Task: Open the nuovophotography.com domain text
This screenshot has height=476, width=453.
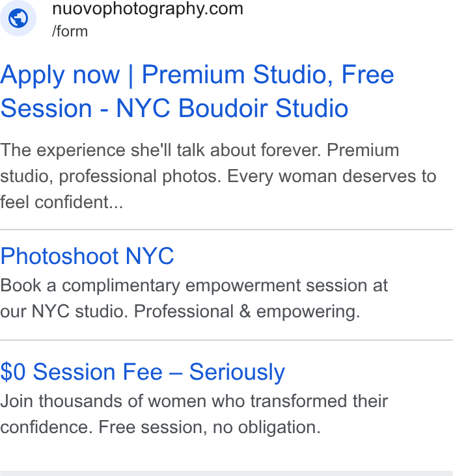Action: 148,9
